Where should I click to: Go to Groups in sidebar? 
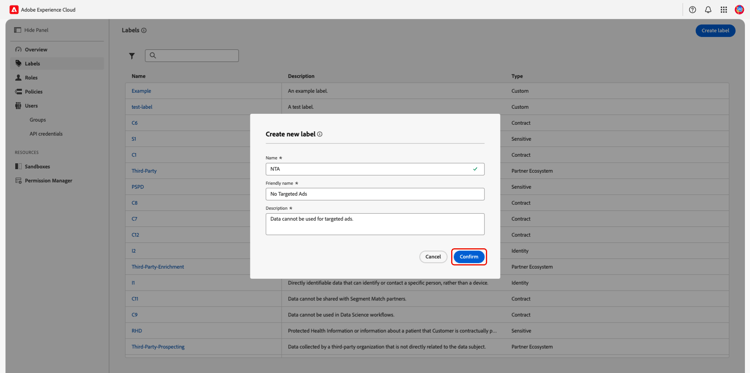(38, 120)
